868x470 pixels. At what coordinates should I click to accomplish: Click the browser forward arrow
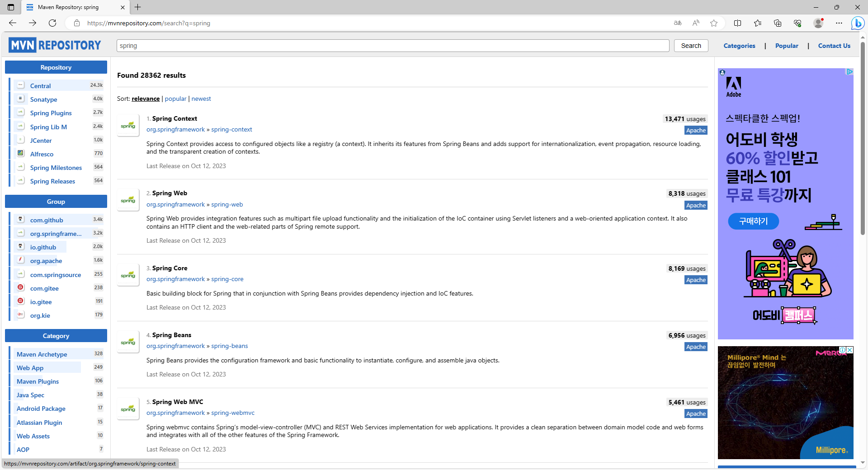[x=33, y=23]
